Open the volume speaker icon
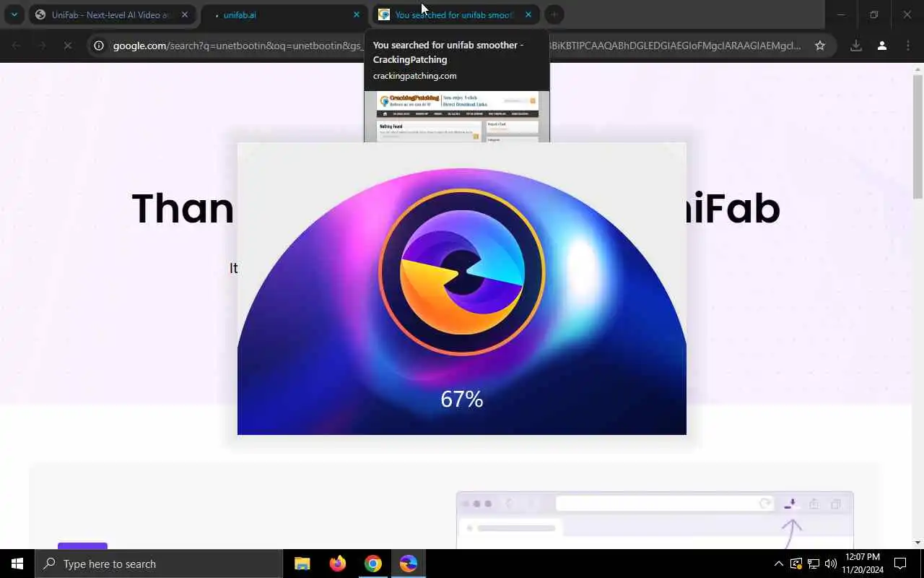924x578 pixels. [x=830, y=564]
